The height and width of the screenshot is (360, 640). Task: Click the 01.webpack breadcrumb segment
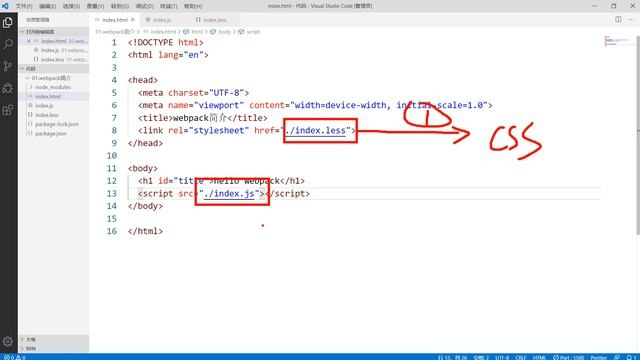115,31
